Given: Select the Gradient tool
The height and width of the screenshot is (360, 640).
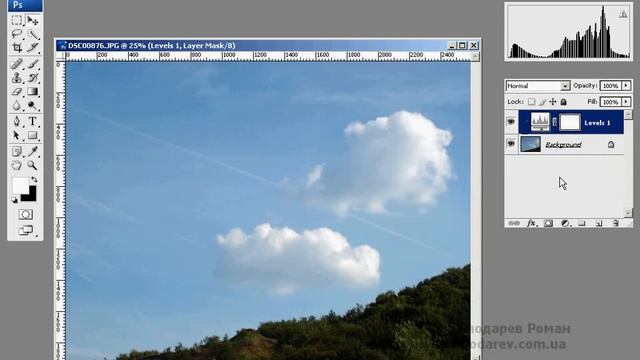Looking at the screenshot, I should 33,91.
